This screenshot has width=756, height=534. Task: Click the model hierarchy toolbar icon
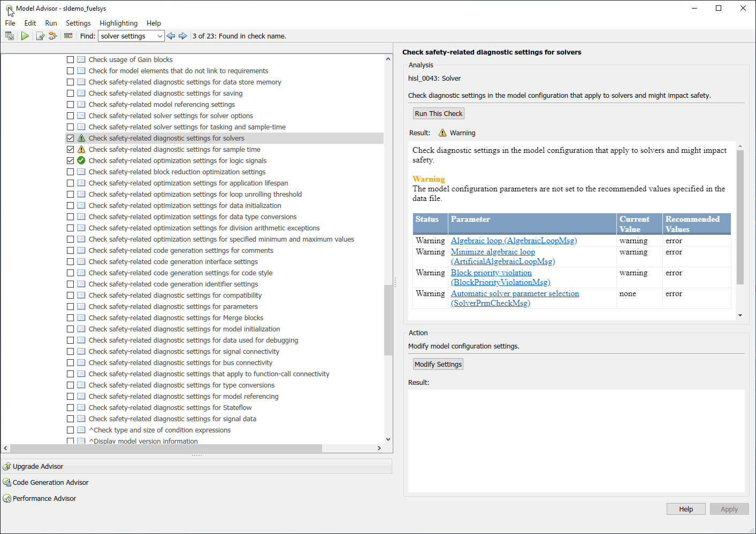(x=52, y=36)
